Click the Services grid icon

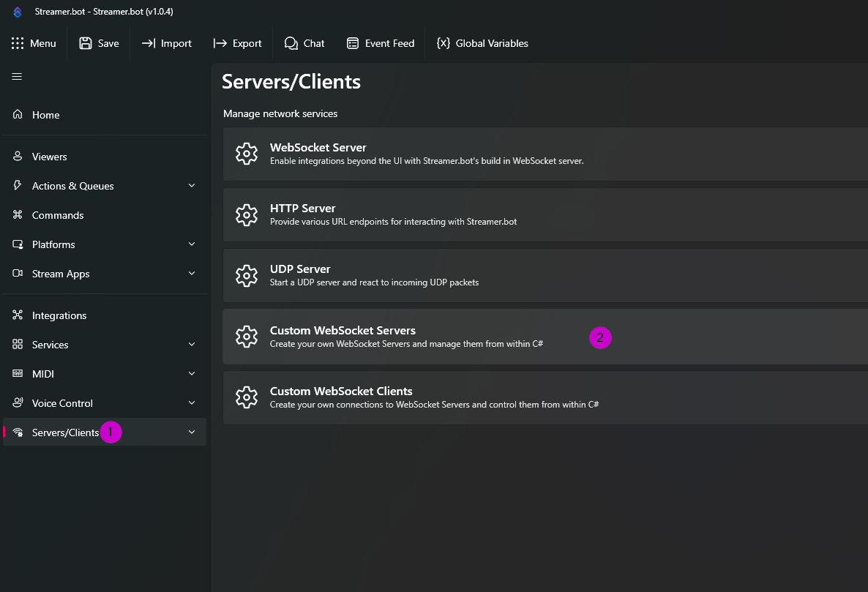tap(18, 344)
